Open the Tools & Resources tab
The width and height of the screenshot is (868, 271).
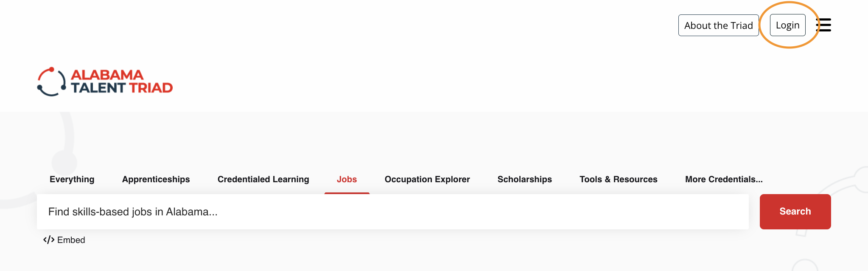tap(618, 179)
